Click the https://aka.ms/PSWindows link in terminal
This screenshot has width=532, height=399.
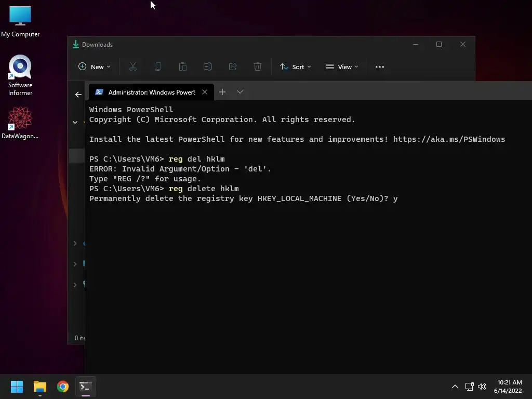tap(449, 139)
